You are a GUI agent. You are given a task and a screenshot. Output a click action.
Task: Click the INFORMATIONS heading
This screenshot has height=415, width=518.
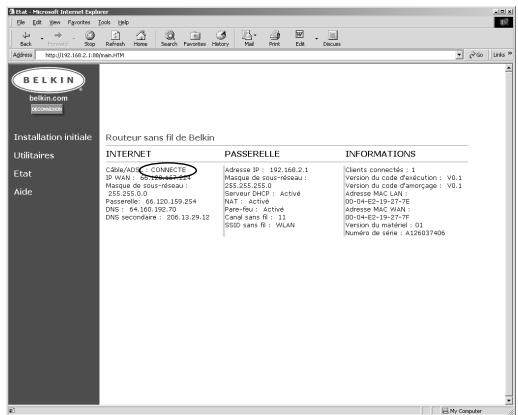[380, 154]
